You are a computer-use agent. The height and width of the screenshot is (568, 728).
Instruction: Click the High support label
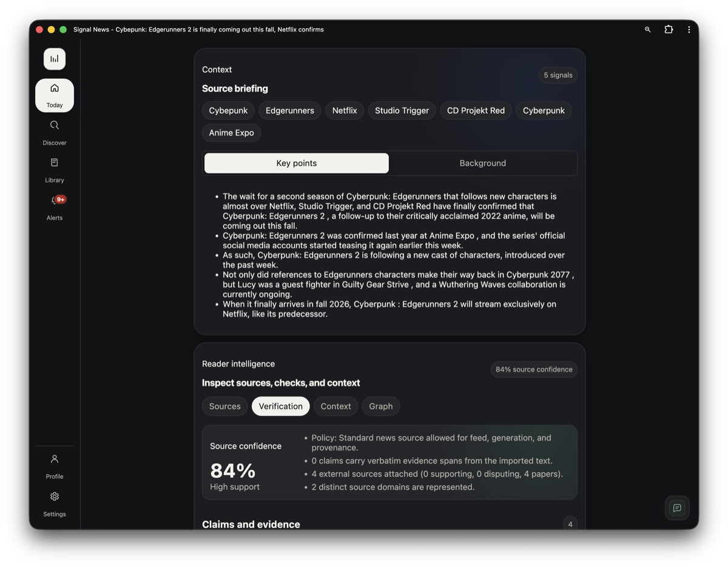pos(235,487)
